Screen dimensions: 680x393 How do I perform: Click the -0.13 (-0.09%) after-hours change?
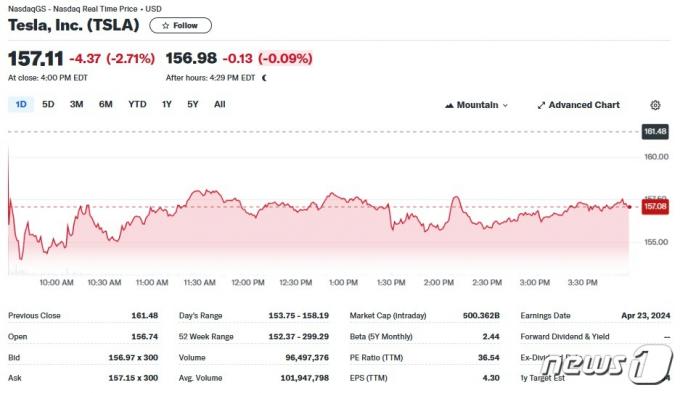tap(268, 59)
